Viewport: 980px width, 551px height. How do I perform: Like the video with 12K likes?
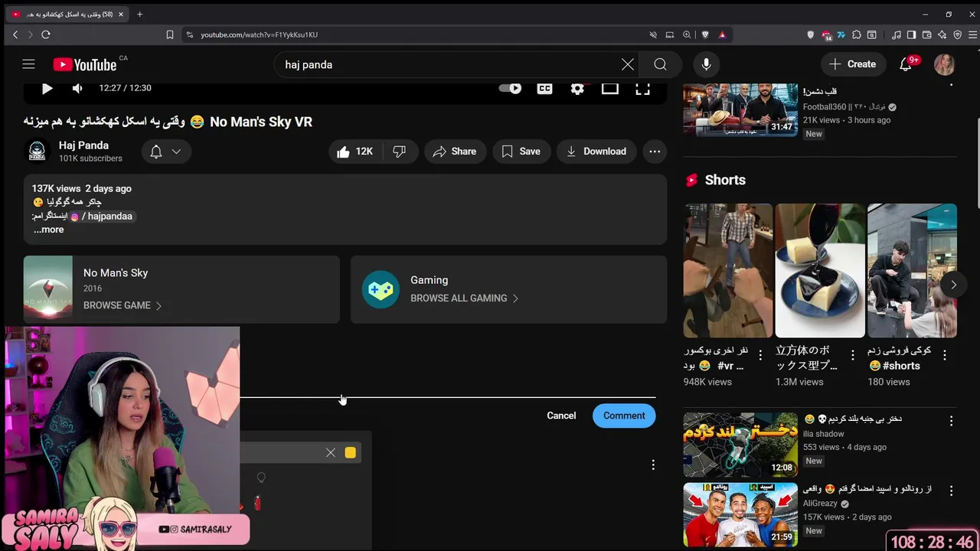[354, 152]
